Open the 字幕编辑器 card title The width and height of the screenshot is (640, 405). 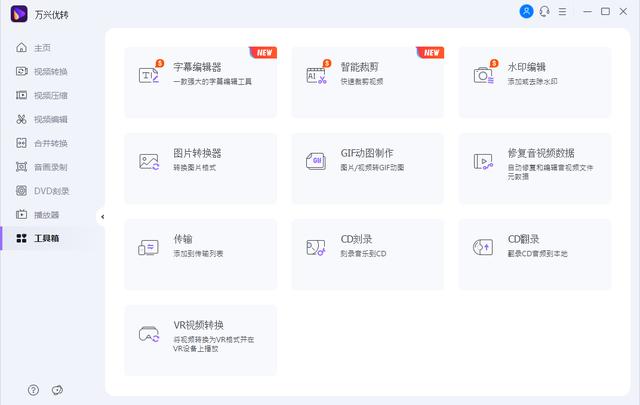(198, 67)
